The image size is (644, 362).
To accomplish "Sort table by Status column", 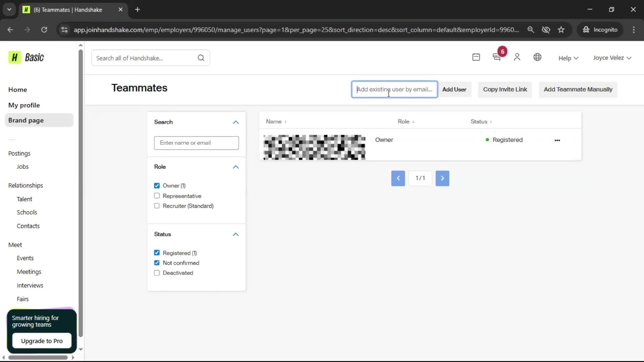I will (481, 122).
